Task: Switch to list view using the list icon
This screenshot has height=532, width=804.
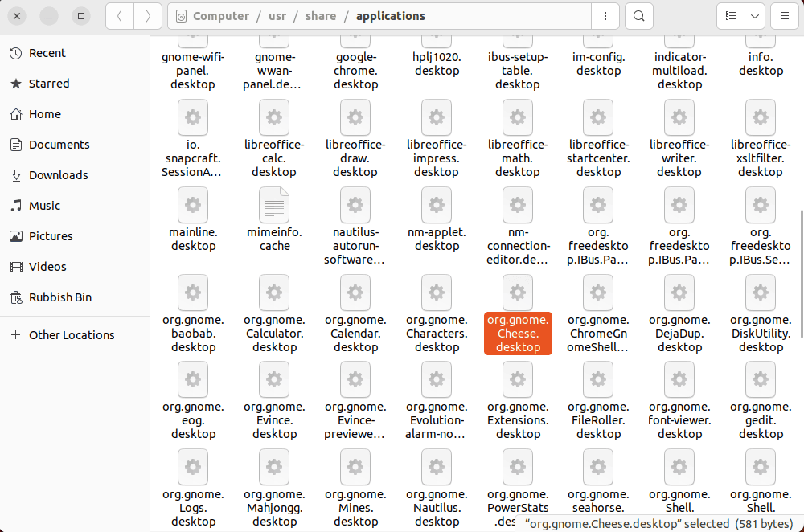Action: pyautogui.click(x=730, y=15)
